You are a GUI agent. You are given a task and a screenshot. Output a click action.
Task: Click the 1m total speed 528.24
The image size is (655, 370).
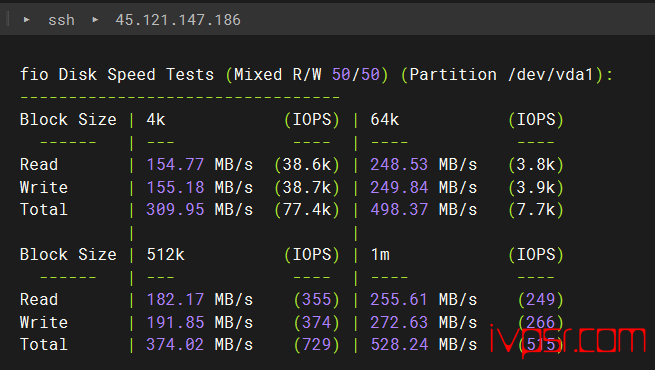399,345
